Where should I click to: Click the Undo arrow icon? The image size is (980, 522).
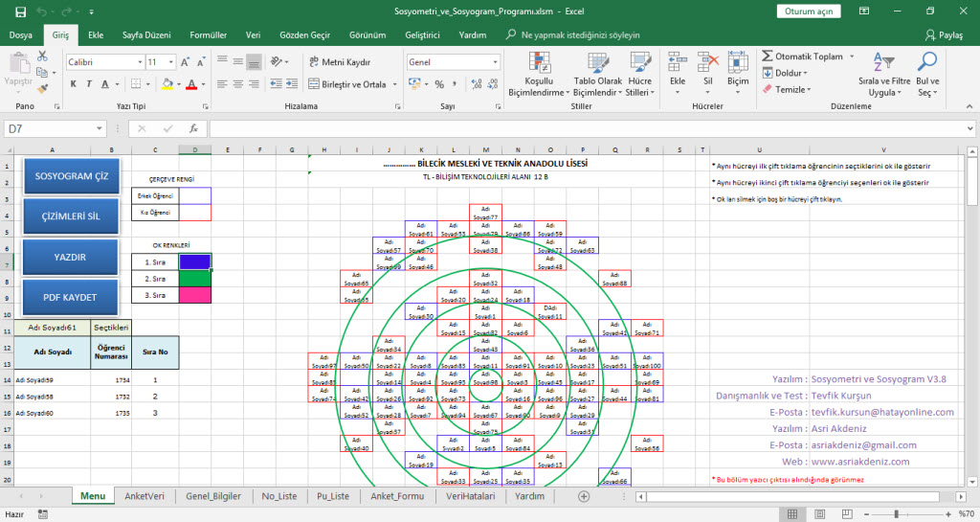pyautogui.click(x=41, y=11)
